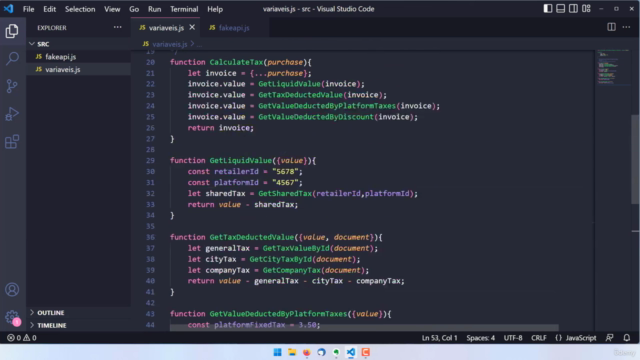
Task: Click VS Code icon on taskbar
Action: point(351,352)
